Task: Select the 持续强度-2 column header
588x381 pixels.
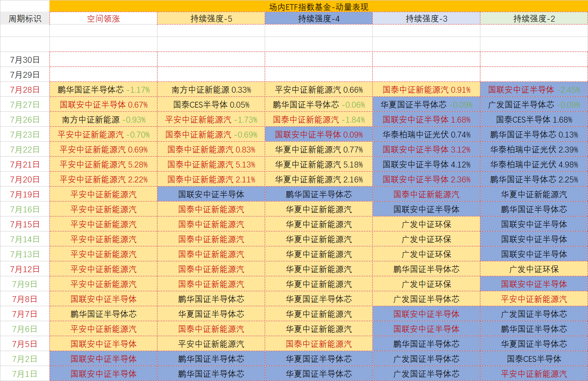Action: tap(534, 19)
